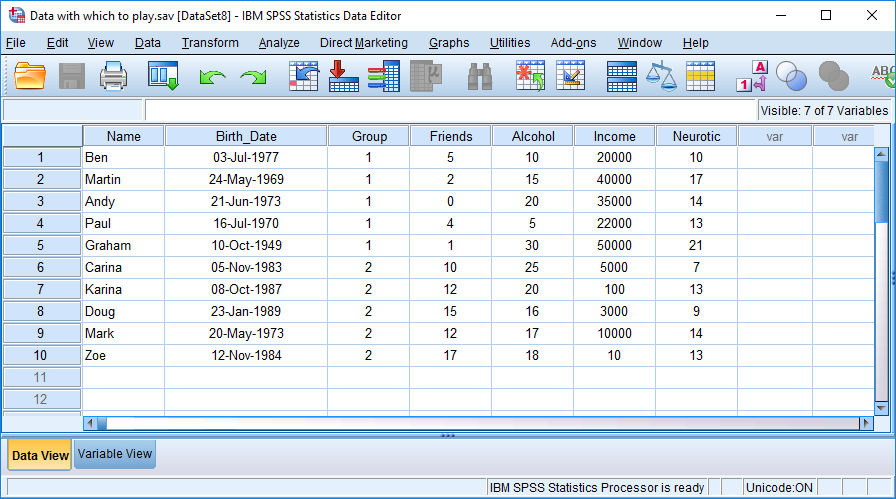Open the Transform menu
The width and height of the screenshot is (896, 499).
[210, 43]
